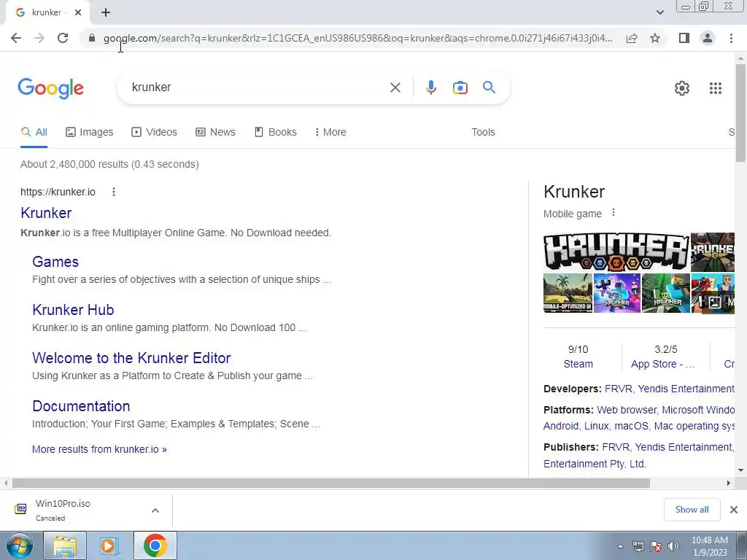View the mobile-optimized UI thumbnail
Viewport: 747px width, 560px height.
click(x=568, y=293)
